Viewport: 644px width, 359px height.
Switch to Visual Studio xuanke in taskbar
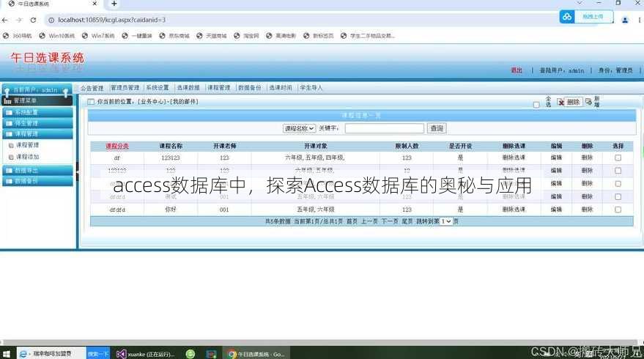pos(146,354)
